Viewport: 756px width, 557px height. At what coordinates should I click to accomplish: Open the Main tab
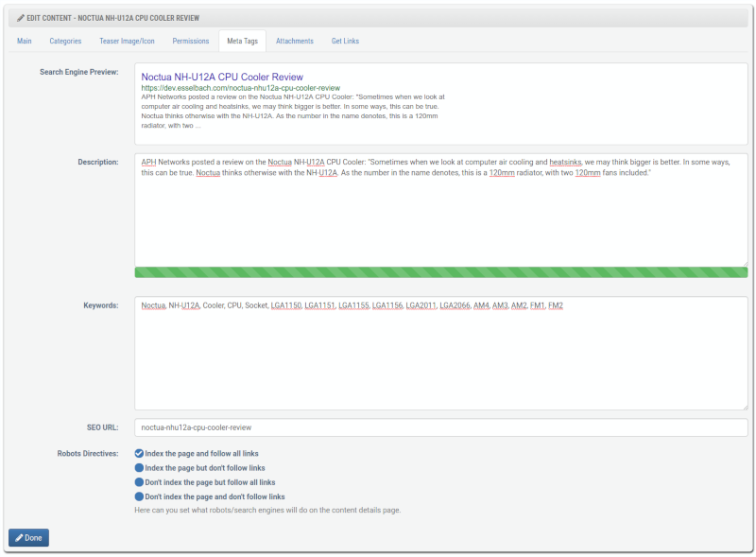25,41
